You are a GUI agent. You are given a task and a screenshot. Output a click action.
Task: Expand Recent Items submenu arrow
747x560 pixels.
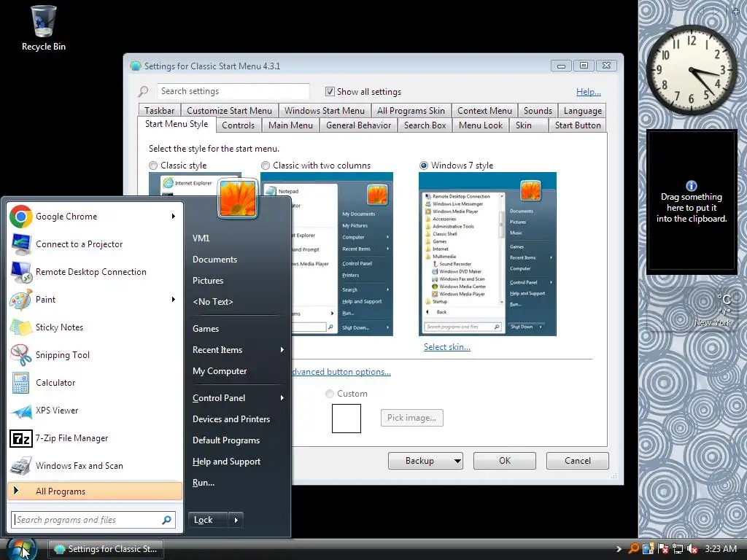282,349
